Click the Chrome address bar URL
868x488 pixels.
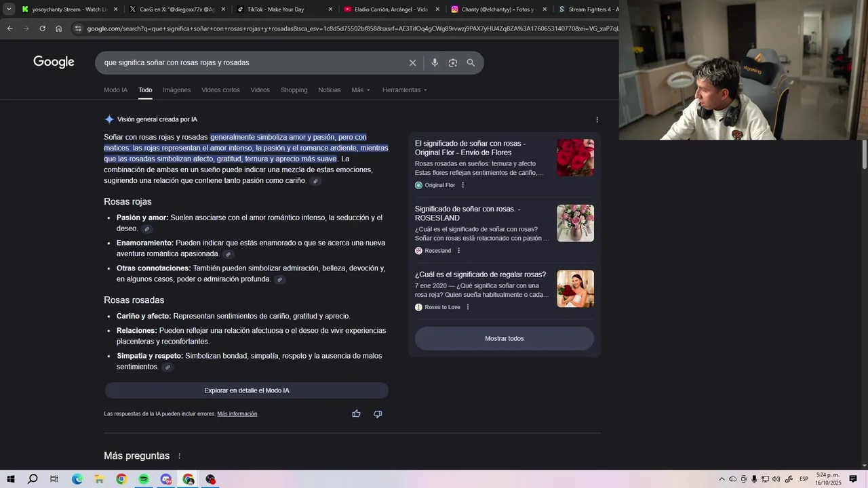353,28
